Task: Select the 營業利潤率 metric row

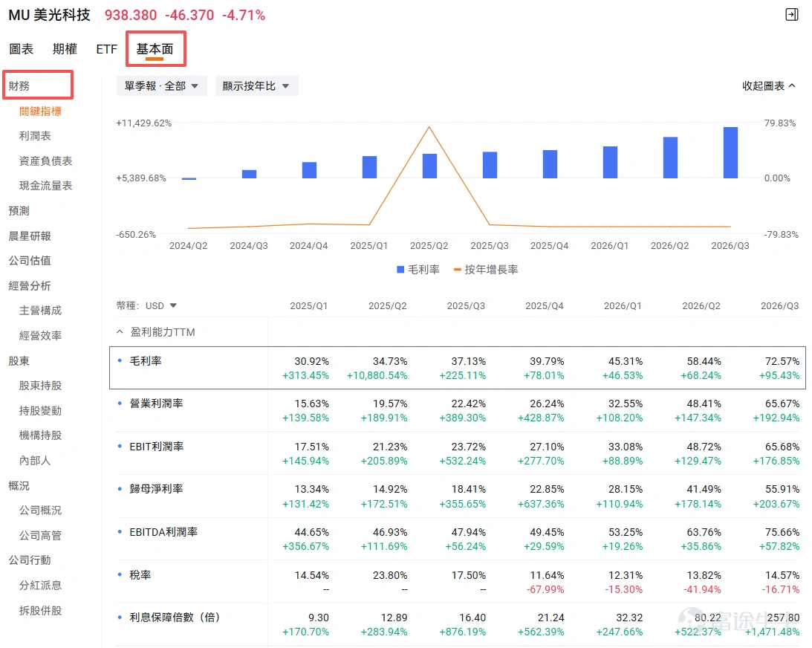Action: coord(458,410)
